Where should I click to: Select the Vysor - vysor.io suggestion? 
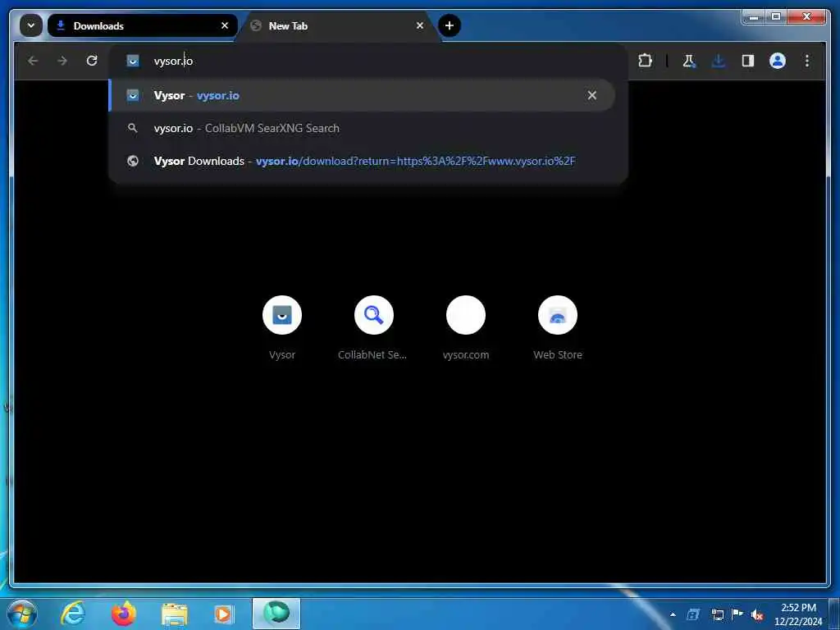click(362, 95)
